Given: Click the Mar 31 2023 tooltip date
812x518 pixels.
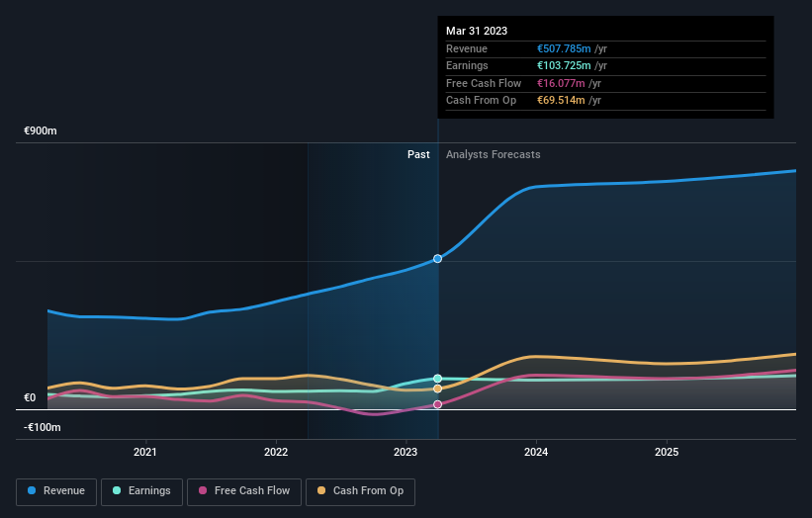Looking at the screenshot, I should click(x=477, y=31).
